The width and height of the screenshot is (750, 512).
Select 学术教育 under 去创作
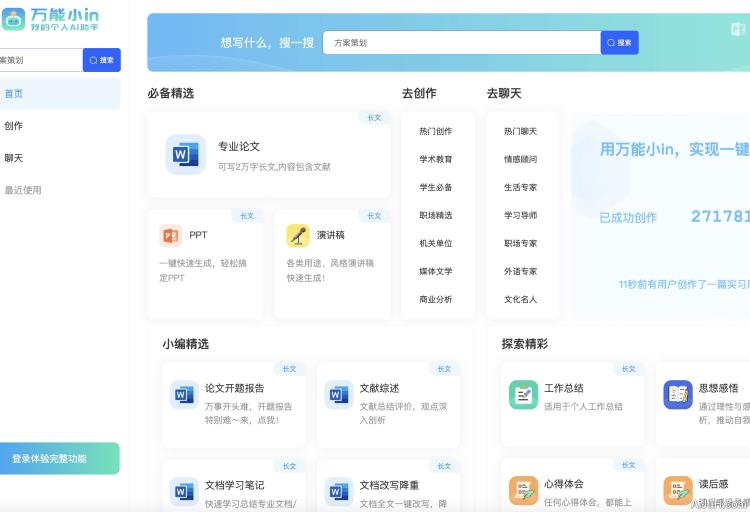[x=436, y=159]
